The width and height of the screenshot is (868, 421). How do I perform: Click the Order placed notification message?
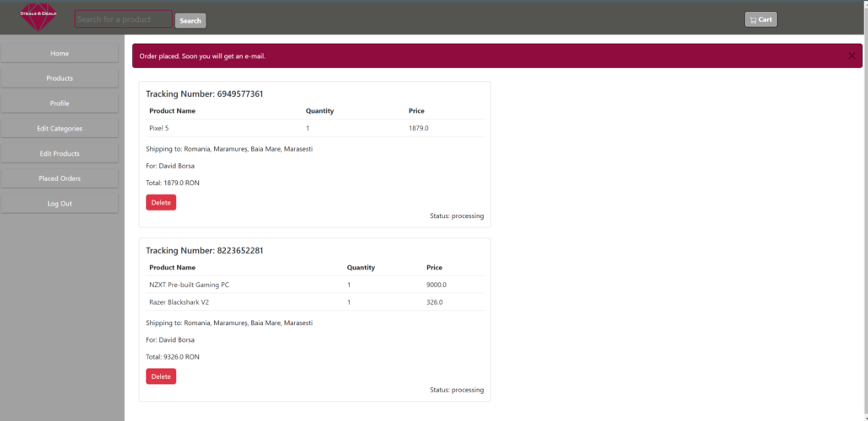click(x=202, y=56)
